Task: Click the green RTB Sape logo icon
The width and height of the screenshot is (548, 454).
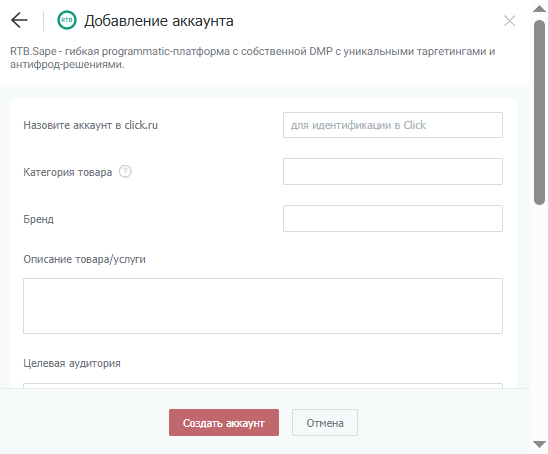Action: [67, 20]
